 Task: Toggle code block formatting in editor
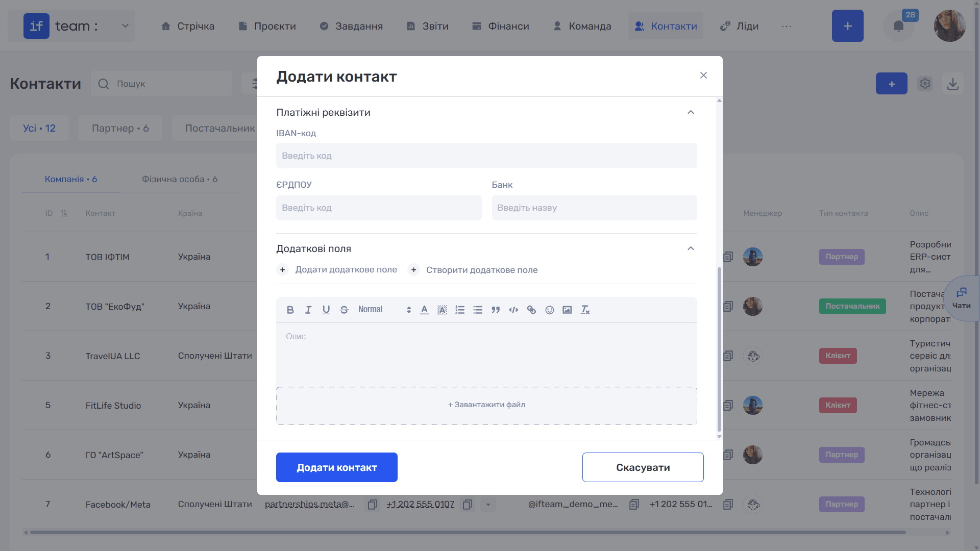[x=513, y=310]
